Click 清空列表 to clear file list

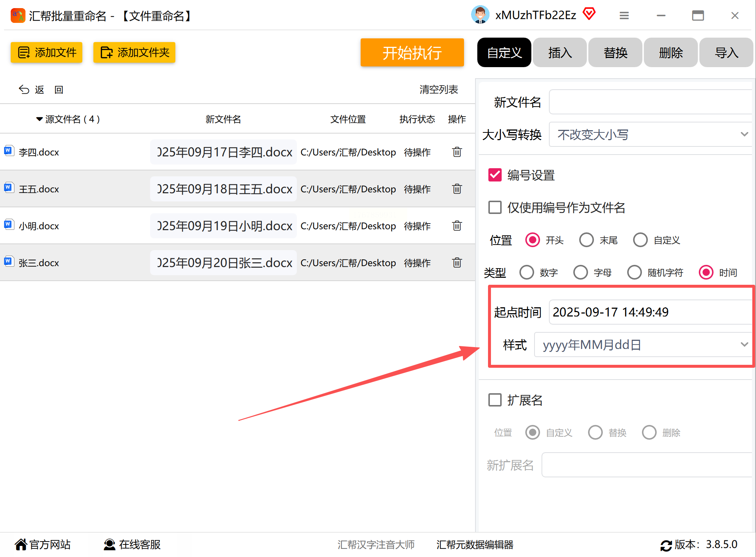point(439,90)
